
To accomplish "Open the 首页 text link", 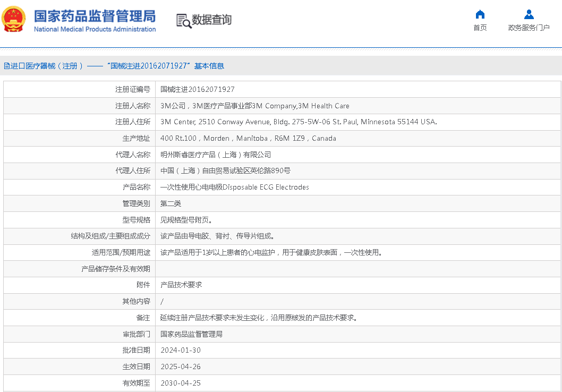I will point(480,28).
